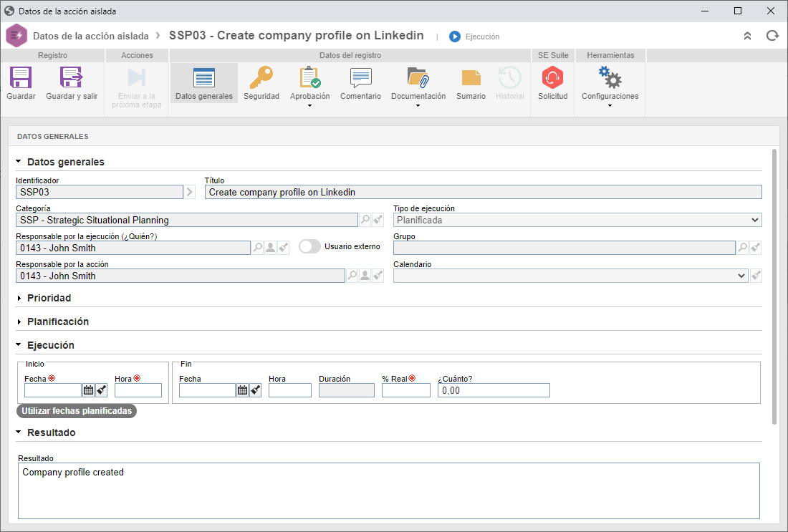Click the Fin Fecha input field
Screen dimensions: 788x532
[207, 390]
